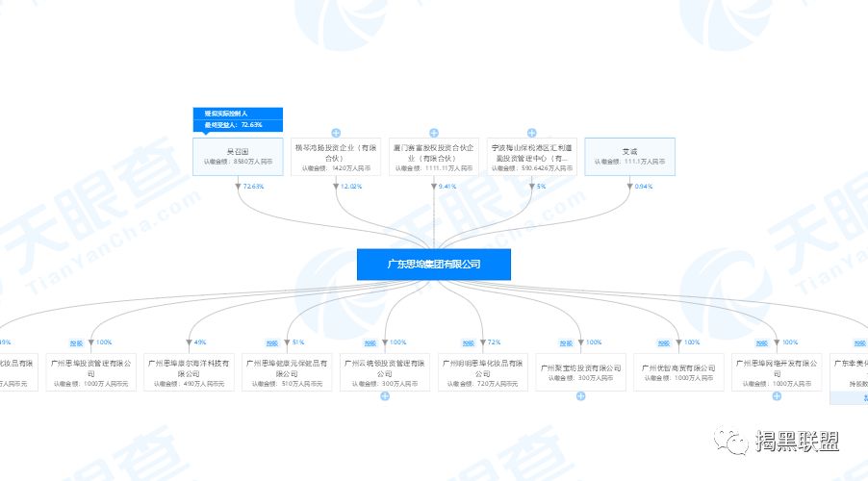Open 广州聚宝坊投资有限公司 node
Screen dimensions: 868x481
tap(580, 372)
